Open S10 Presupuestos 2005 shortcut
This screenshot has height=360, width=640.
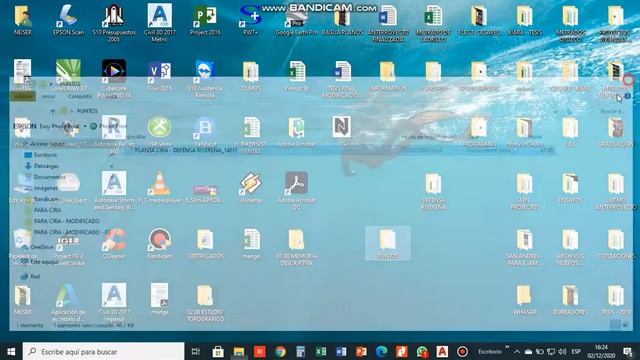pyautogui.click(x=114, y=24)
